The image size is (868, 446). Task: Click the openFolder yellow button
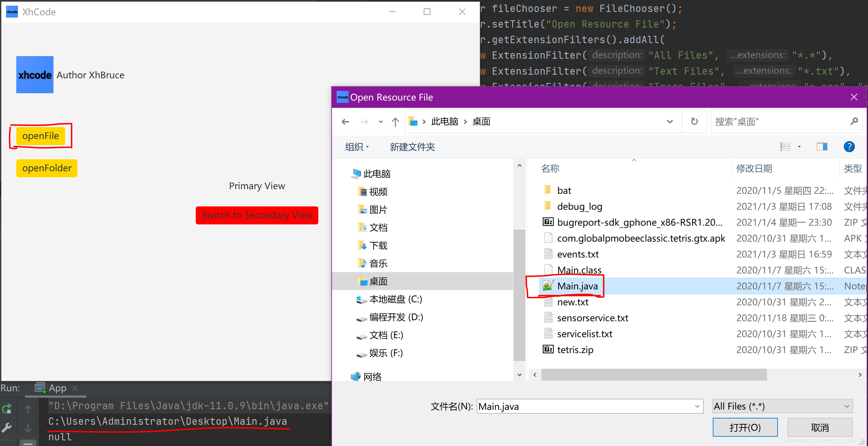tap(47, 168)
